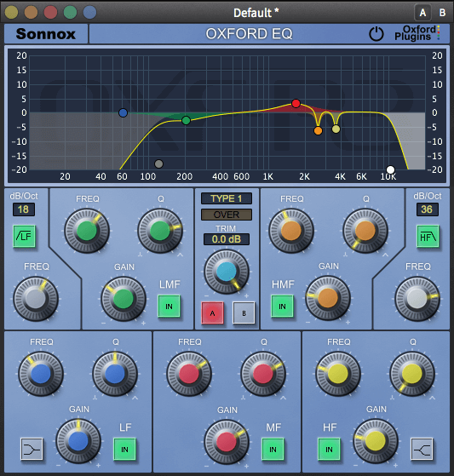Click the blue LF Q knob
This screenshot has height=476, width=454.
click(x=115, y=374)
